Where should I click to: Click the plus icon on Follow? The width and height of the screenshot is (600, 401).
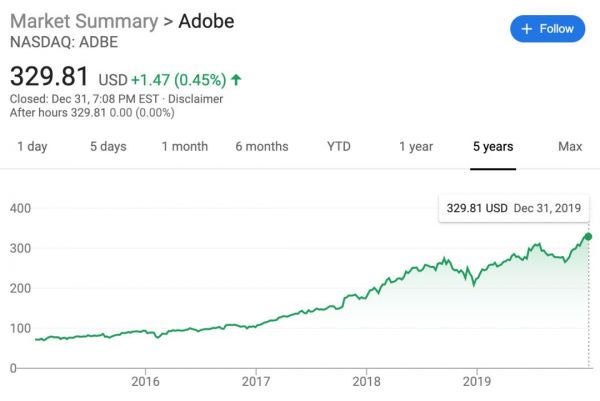click(527, 29)
